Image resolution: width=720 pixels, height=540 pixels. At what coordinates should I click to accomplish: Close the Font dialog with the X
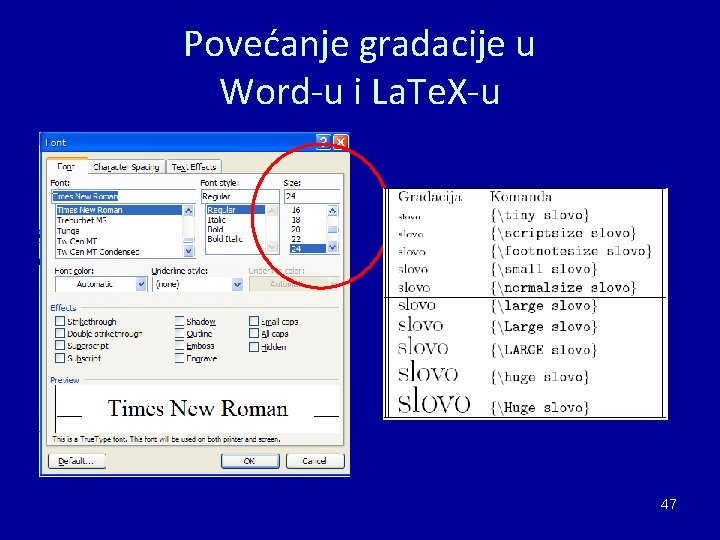point(340,141)
